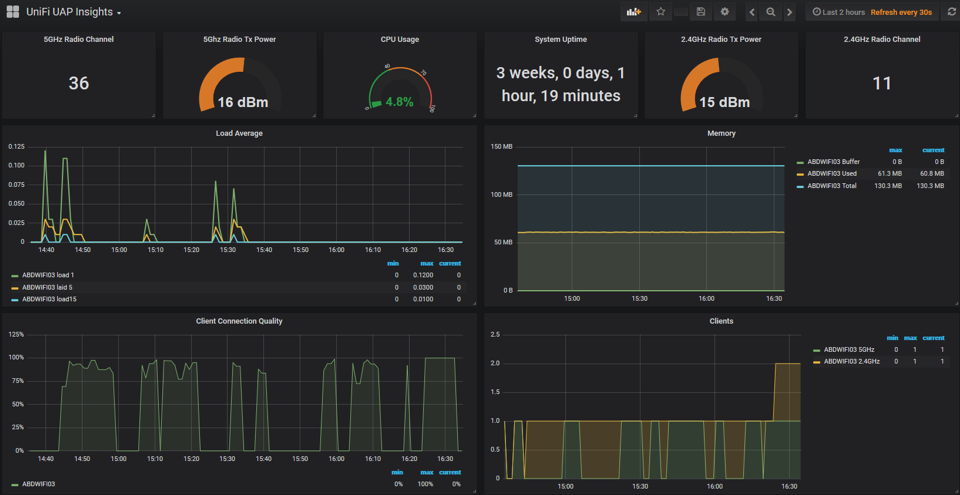Click the 16 dBm gauge value
This screenshot has height=495, width=960.
[x=243, y=102]
